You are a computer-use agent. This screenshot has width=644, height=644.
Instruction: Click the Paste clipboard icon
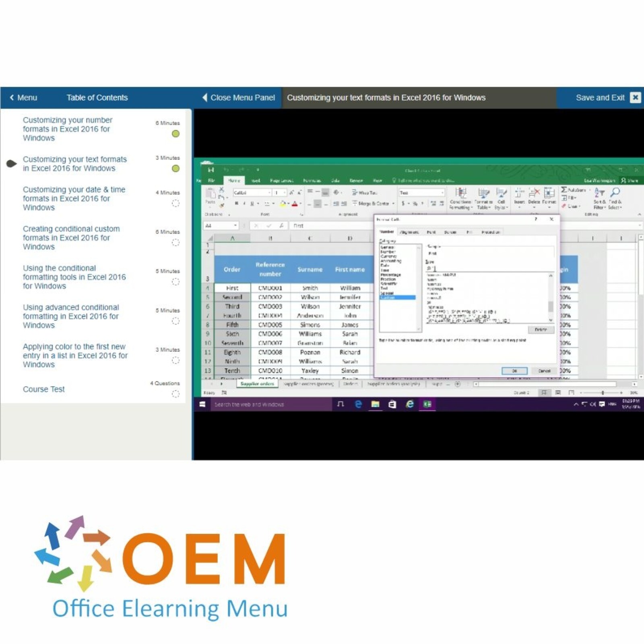coord(211,194)
